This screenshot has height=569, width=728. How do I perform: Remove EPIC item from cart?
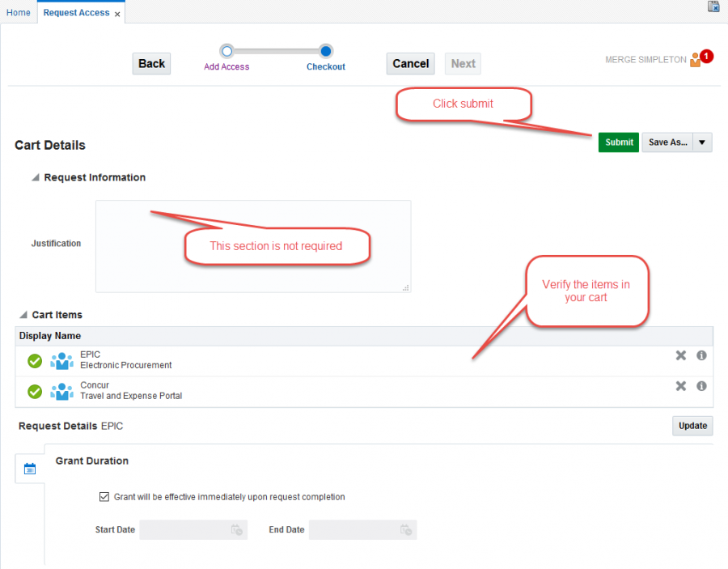pos(680,355)
